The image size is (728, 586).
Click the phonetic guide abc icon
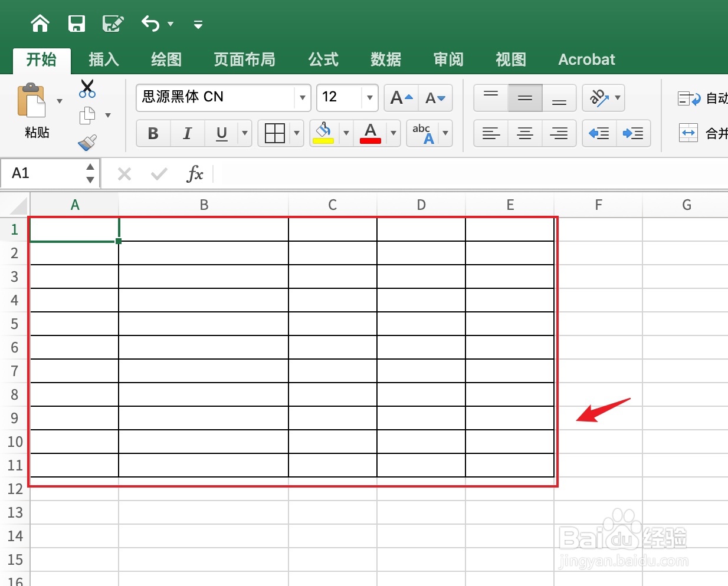pos(423,133)
